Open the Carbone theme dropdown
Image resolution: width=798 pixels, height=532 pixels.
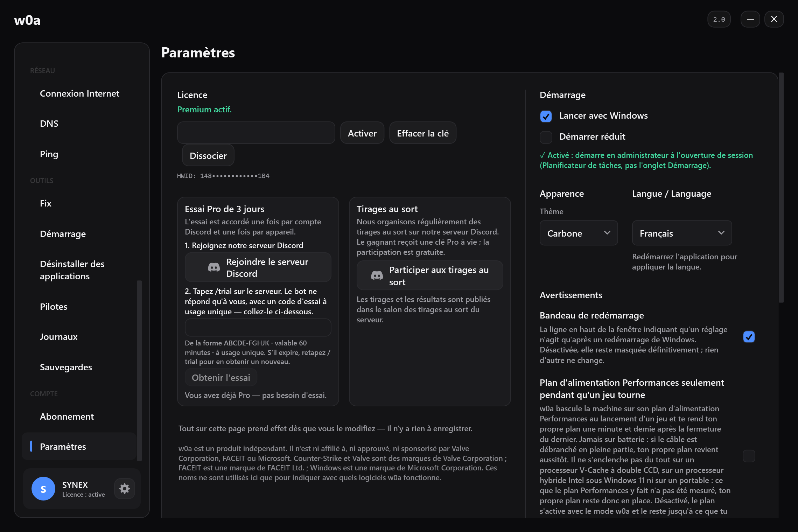579,233
